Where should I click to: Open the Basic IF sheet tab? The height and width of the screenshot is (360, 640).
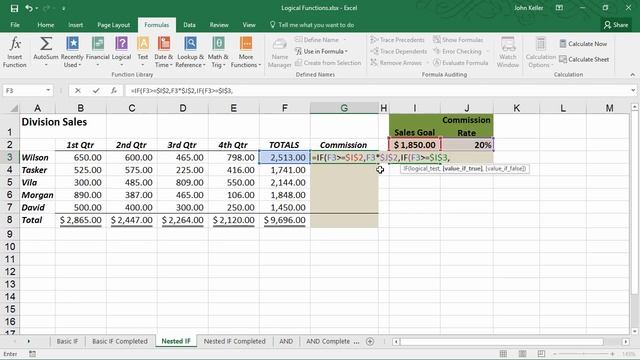point(67,341)
